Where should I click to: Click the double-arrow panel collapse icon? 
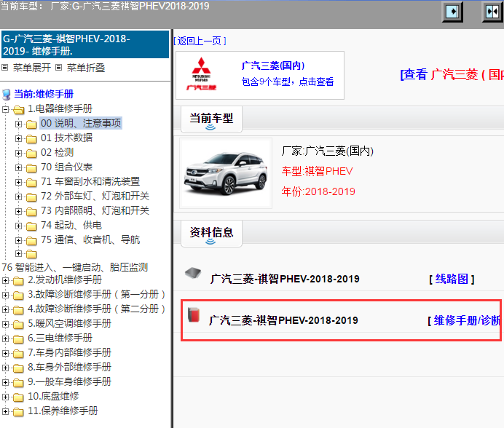pos(492,12)
